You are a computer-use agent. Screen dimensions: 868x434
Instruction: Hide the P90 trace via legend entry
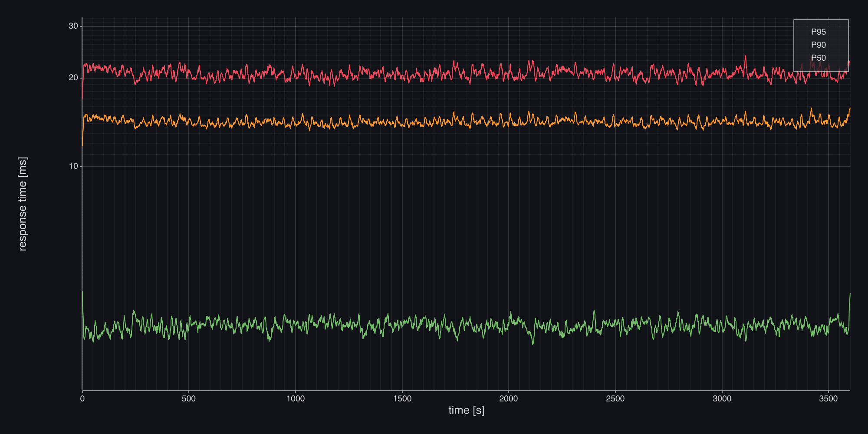tap(818, 45)
